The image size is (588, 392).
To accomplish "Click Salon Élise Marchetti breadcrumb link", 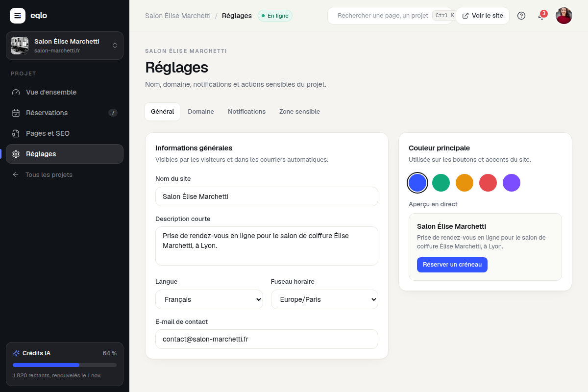I will coord(178,16).
